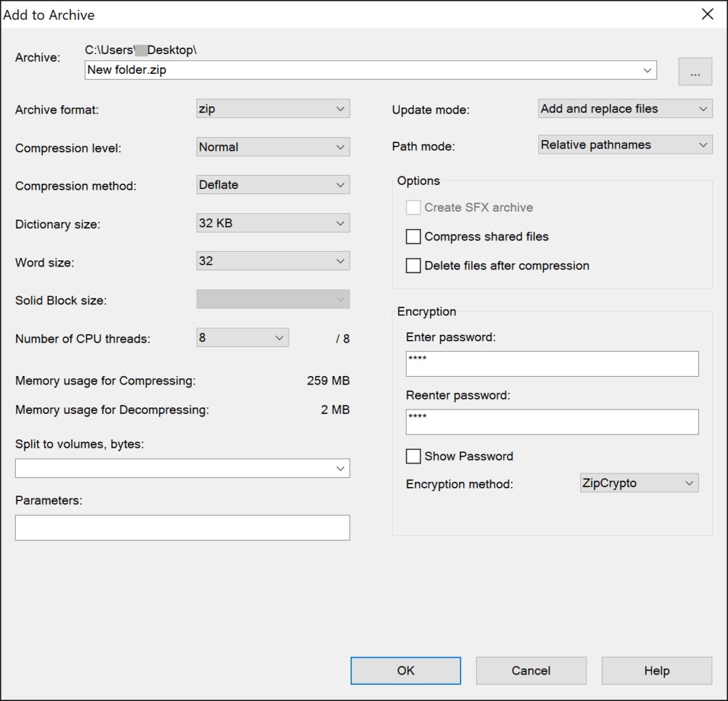Image resolution: width=728 pixels, height=701 pixels.
Task: Click the Parameters input field
Action: [x=182, y=528]
